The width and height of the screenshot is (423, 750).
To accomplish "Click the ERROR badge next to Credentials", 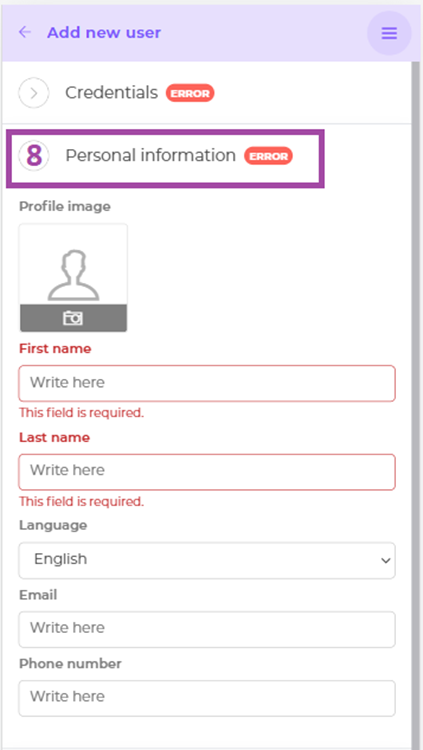I will pyautogui.click(x=190, y=93).
